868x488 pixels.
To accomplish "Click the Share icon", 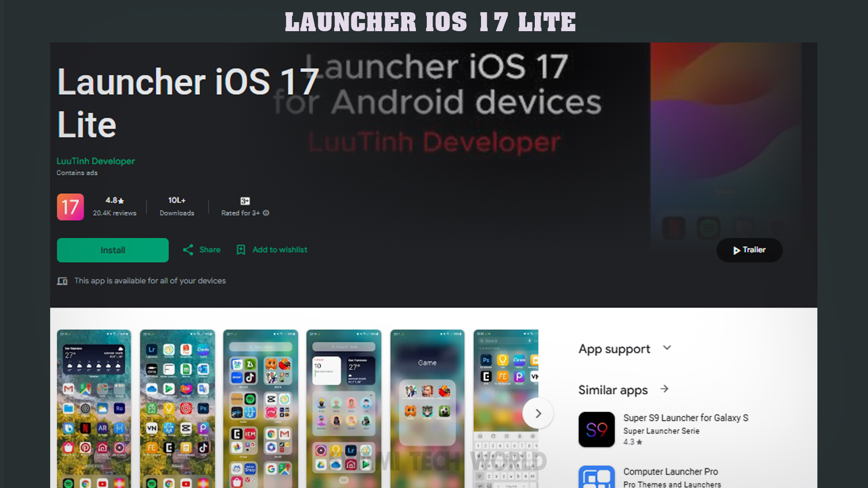I will click(188, 250).
